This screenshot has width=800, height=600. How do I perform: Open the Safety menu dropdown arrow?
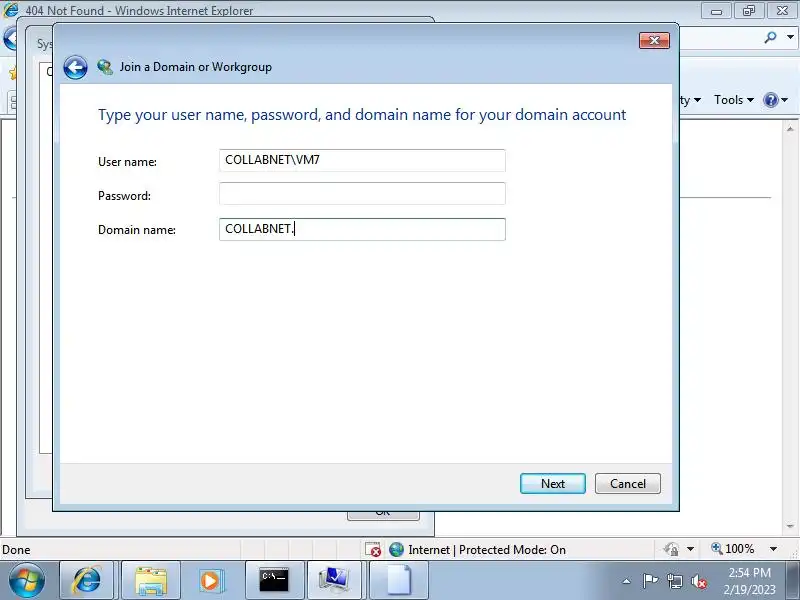[697, 100]
